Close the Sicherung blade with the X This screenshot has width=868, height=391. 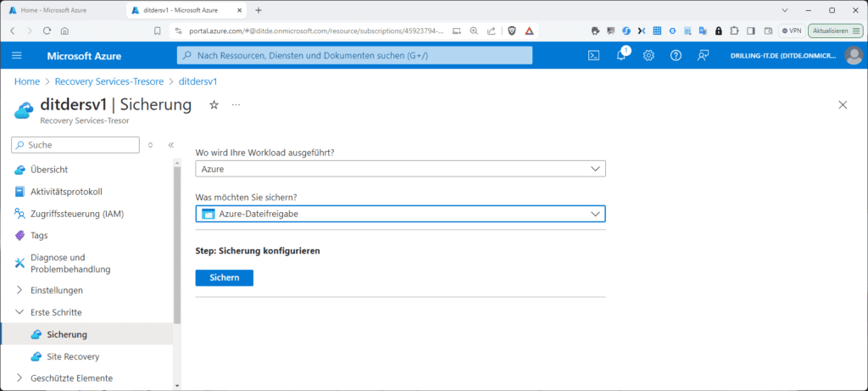pyautogui.click(x=843, y=104)
